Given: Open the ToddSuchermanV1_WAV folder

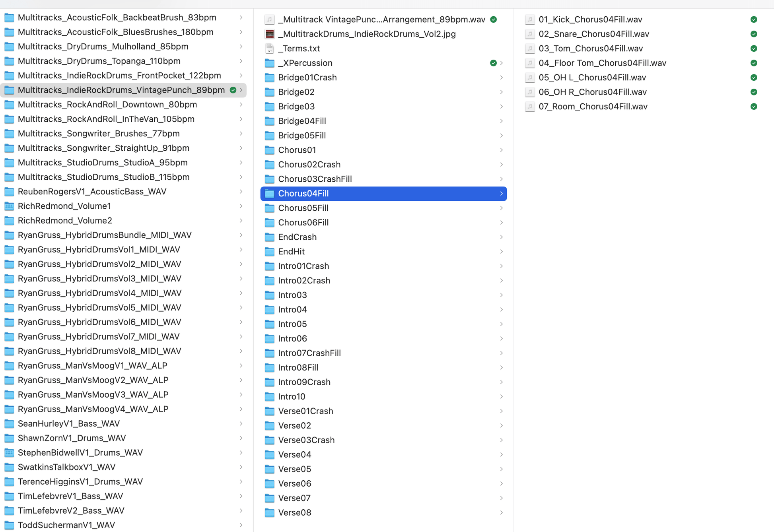Looking at the screenshot, I should pyautogui.click(x=66, y=525).
